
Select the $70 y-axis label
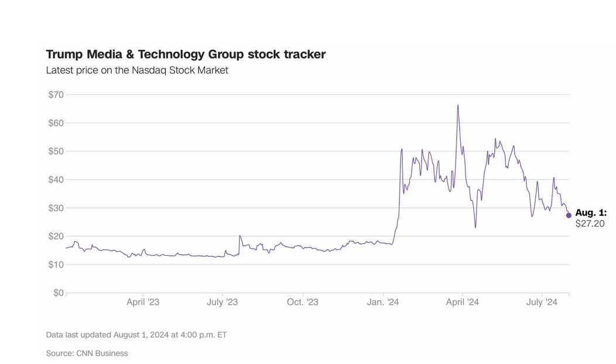(56, 94)
